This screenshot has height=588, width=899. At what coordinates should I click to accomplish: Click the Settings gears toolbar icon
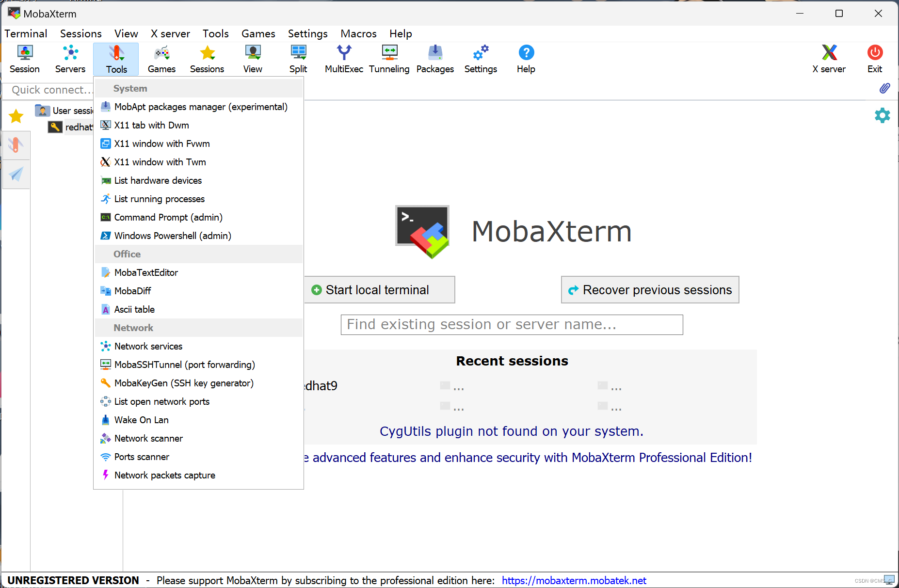pyautogui.click(x=481, y=59)
